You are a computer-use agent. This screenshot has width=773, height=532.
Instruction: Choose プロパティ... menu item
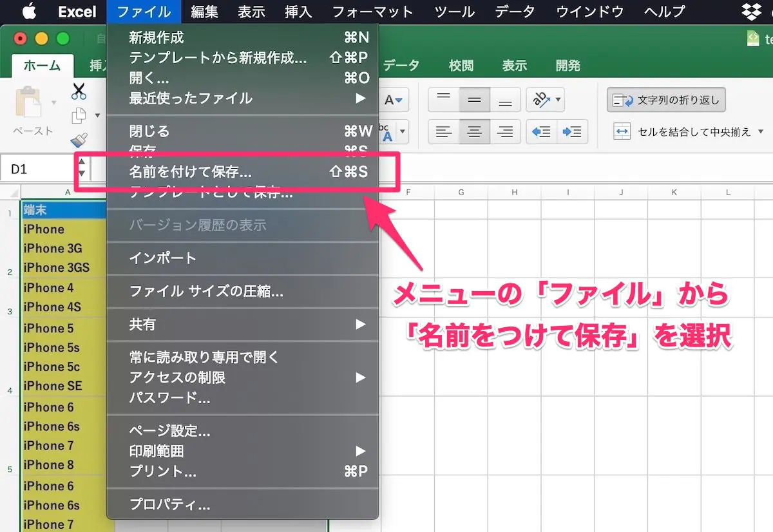click(x=242, y=505)
